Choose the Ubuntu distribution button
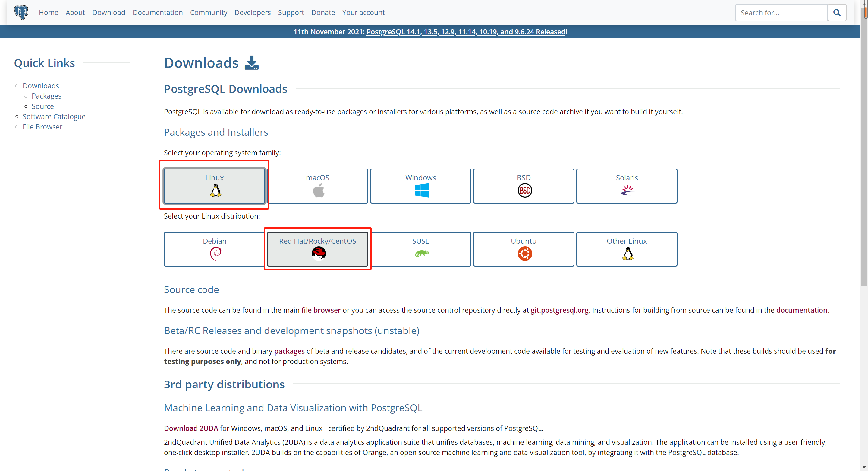The height and width of the screenshot is (471, 868). pos(524,249)
